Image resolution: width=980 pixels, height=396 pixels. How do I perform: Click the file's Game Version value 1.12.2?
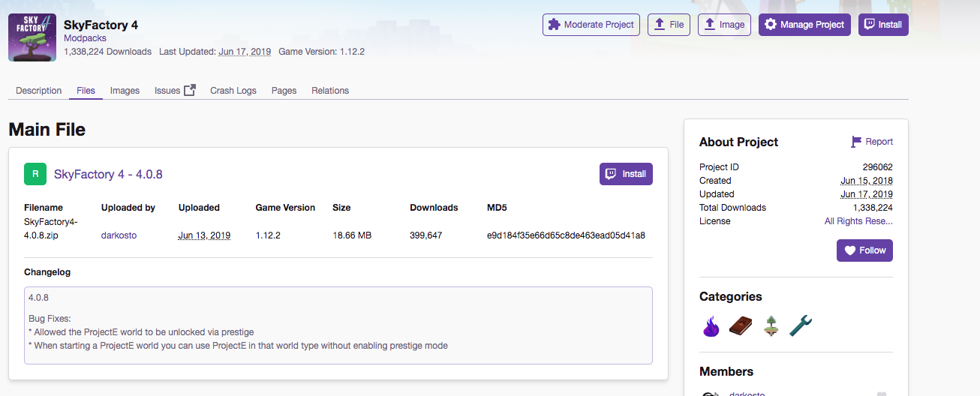(x=268, y=235)
